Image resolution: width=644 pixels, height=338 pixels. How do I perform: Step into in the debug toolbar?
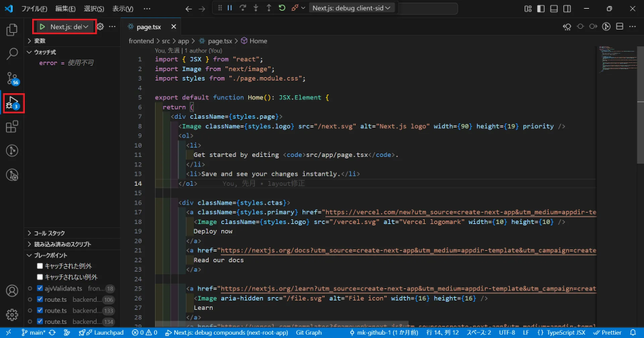[256, 8]
